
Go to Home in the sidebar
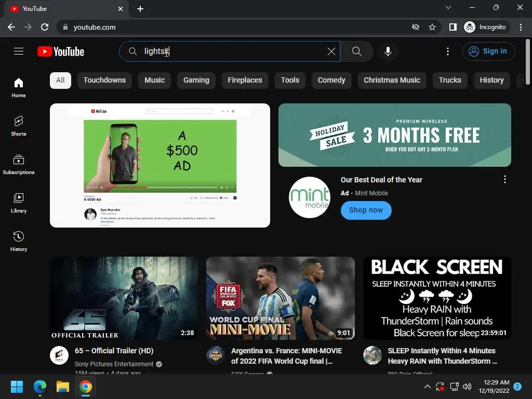19,88
